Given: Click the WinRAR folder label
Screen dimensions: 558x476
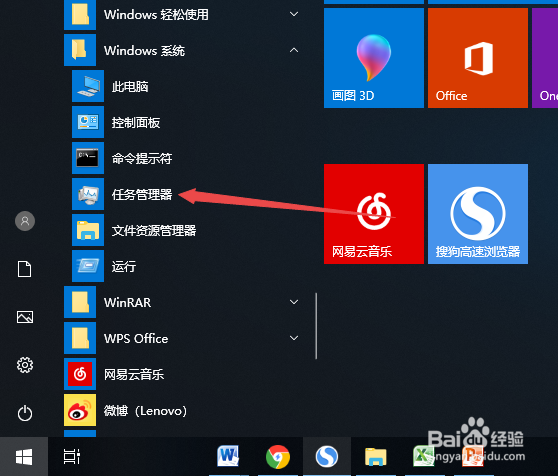Looking at the screenshot, I should [127, 302].
